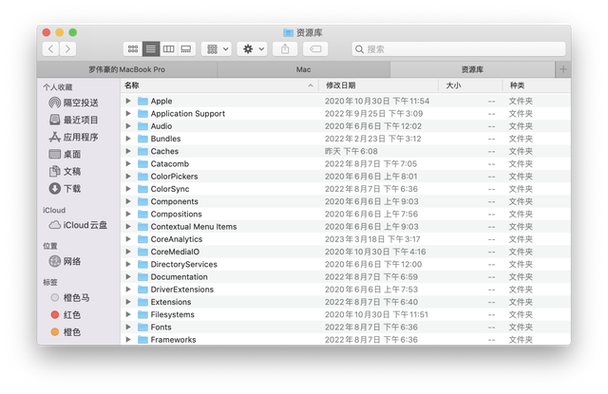Image resolution: width=608 pixels, height=394 pixels.
Task: Select the DirectoryServices folder icon
Action: click(143, 264)
